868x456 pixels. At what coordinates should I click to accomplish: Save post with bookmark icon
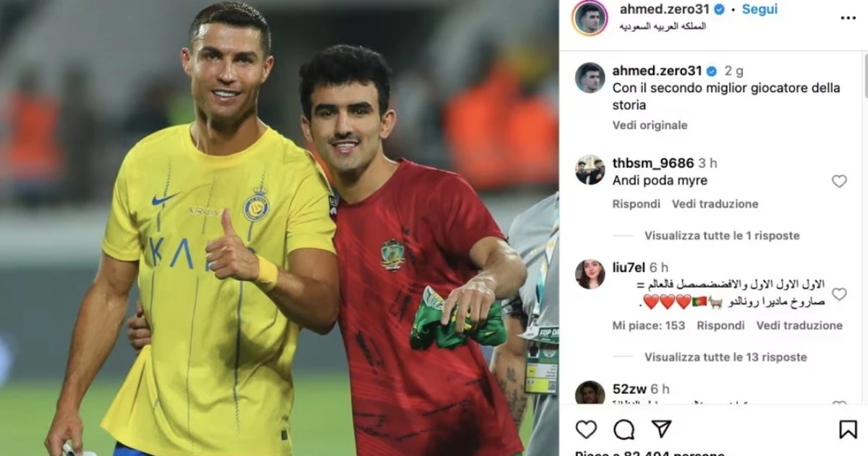pyautogui.click(x=848, y=429)
